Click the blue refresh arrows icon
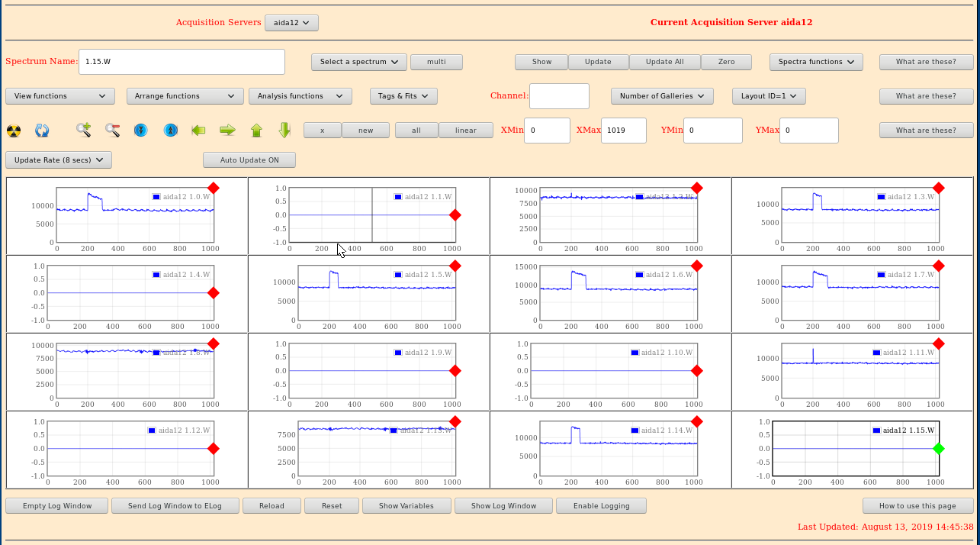 point(42,131)
